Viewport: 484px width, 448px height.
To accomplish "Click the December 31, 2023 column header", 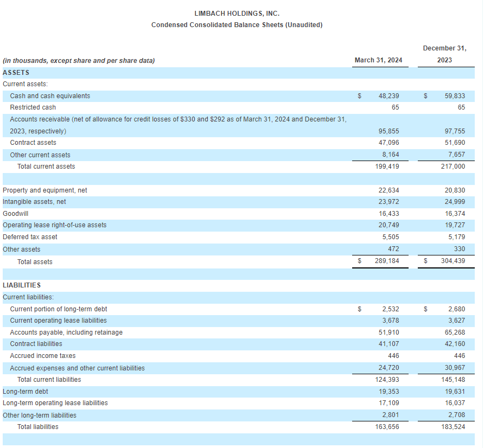I will pyautogui.click(x=444, y=54).
